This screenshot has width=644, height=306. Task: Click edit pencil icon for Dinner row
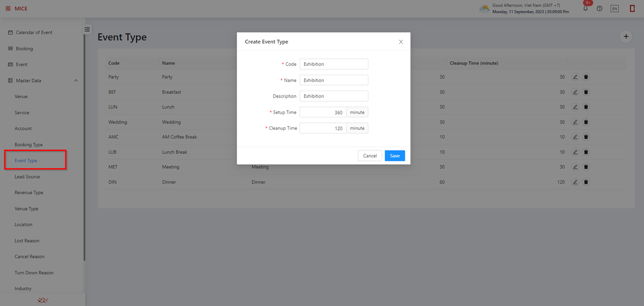(x=575, y=182)
